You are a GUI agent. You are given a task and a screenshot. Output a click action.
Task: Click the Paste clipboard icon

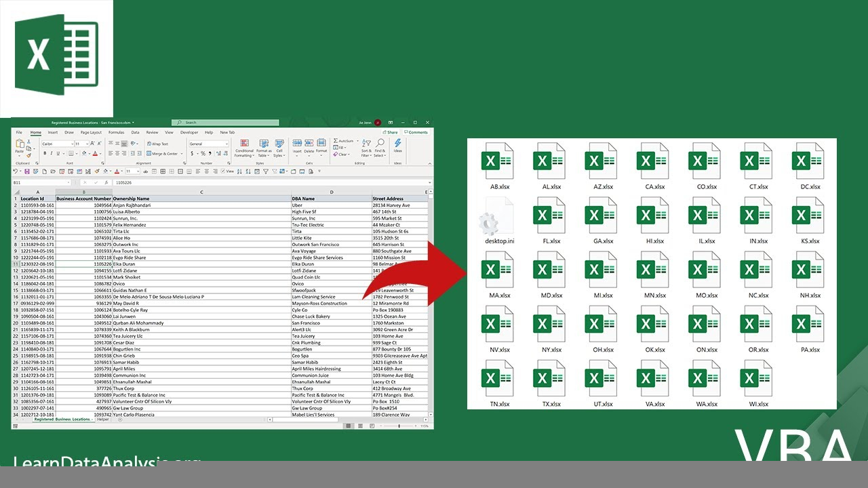coord(20,143)
